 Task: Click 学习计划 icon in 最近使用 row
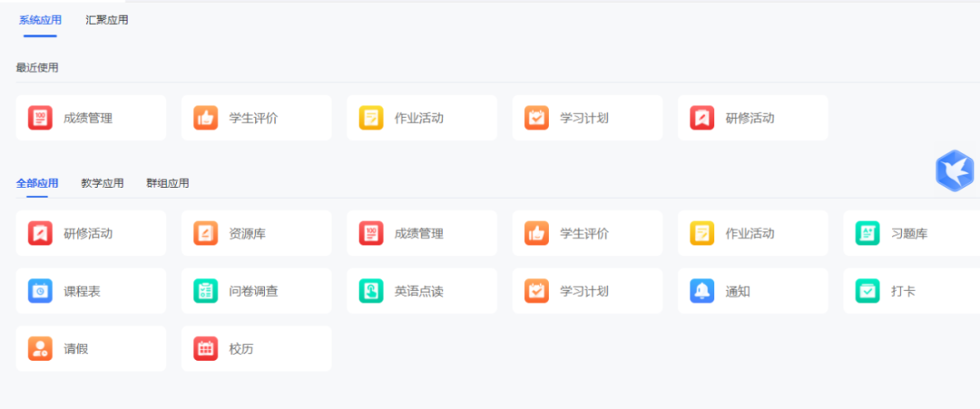pyautogui.click(x=537, y=118)
